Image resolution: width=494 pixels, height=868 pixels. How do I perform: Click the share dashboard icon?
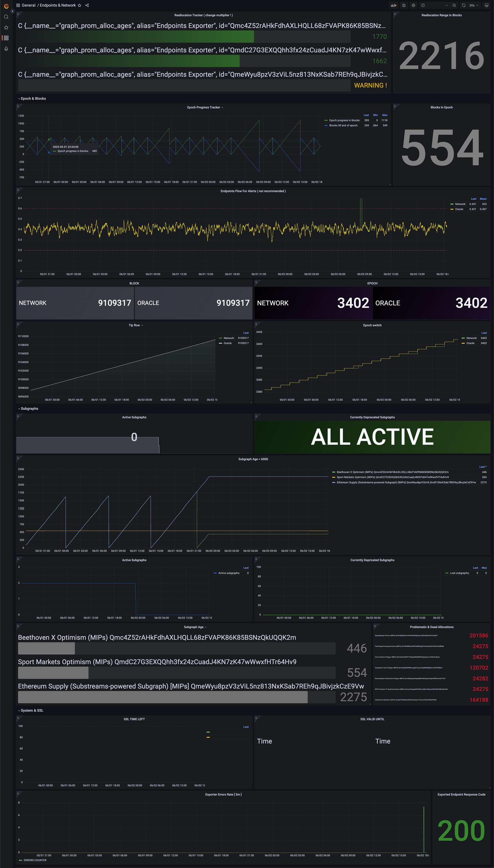pyautogui.click(x=87, y=6)
